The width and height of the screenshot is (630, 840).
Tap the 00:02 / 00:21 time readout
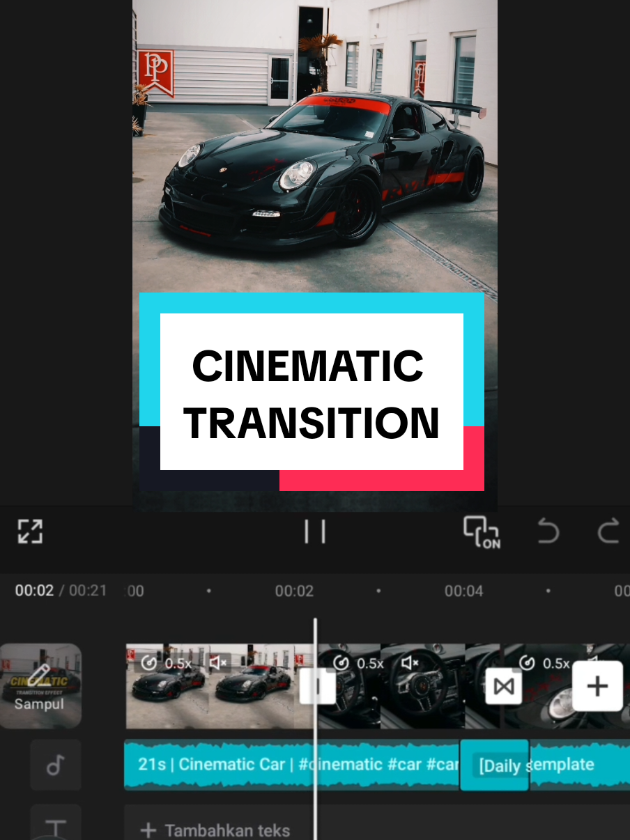(x=61, y=591)
